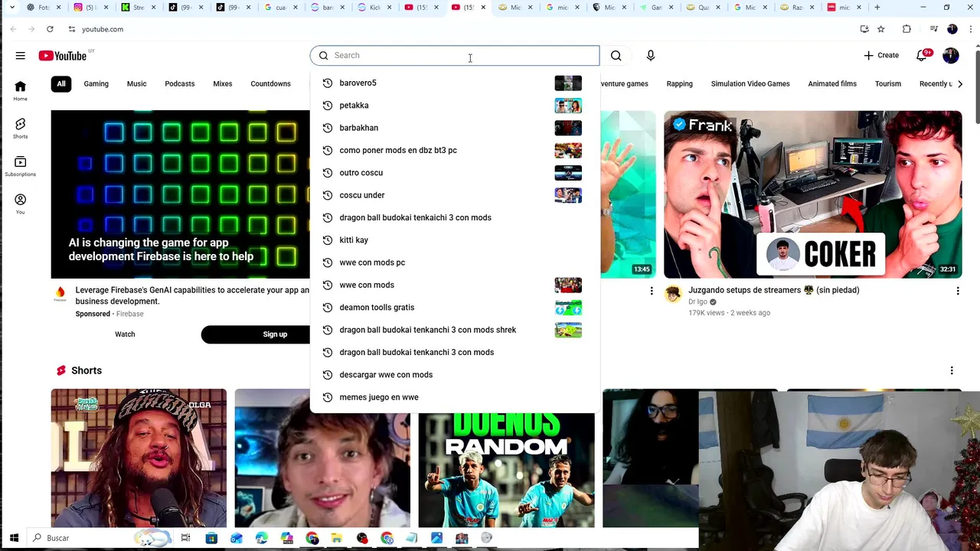Open the new browser tab plus
Viewport: 980px width, 551px height.
[x=877, y=8]
